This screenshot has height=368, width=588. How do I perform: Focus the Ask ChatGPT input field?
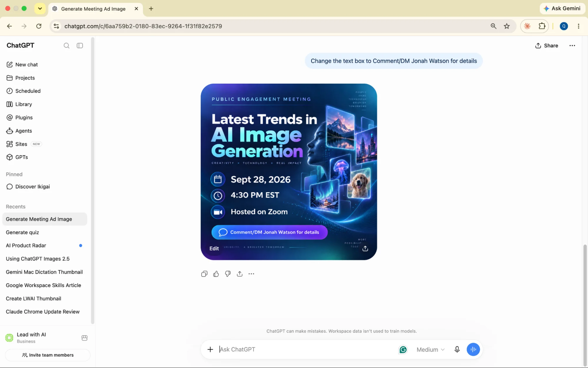(x=306, y=349)
